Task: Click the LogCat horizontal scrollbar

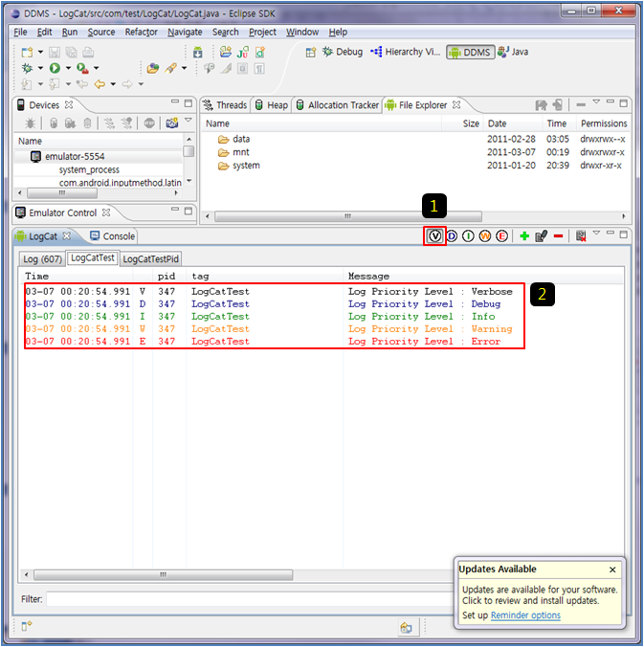Action: [164, 574]
